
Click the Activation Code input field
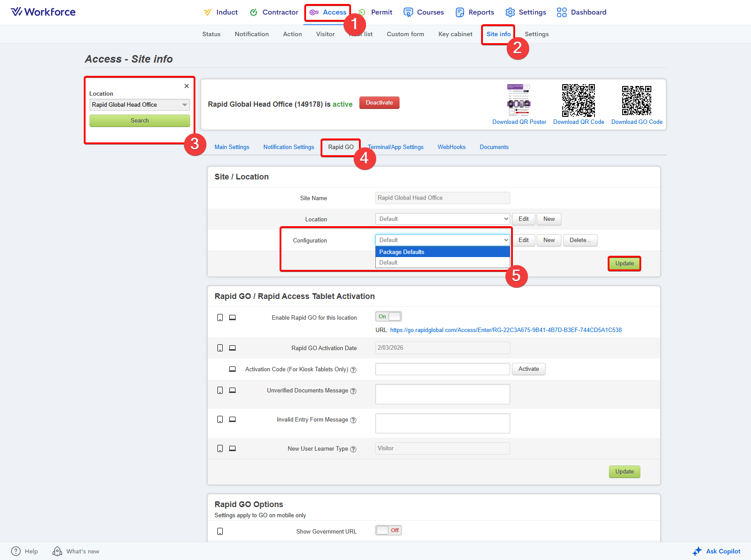pos(442,369)
